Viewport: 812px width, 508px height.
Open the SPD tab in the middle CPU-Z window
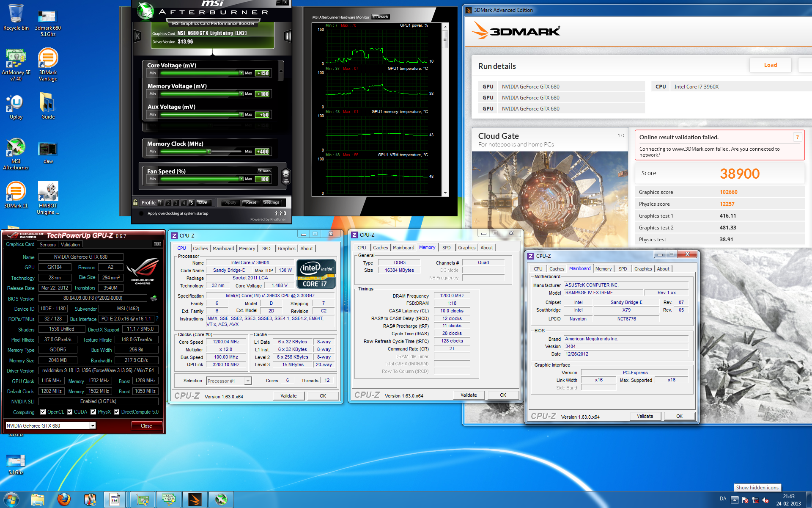click(x=447, y=248)
